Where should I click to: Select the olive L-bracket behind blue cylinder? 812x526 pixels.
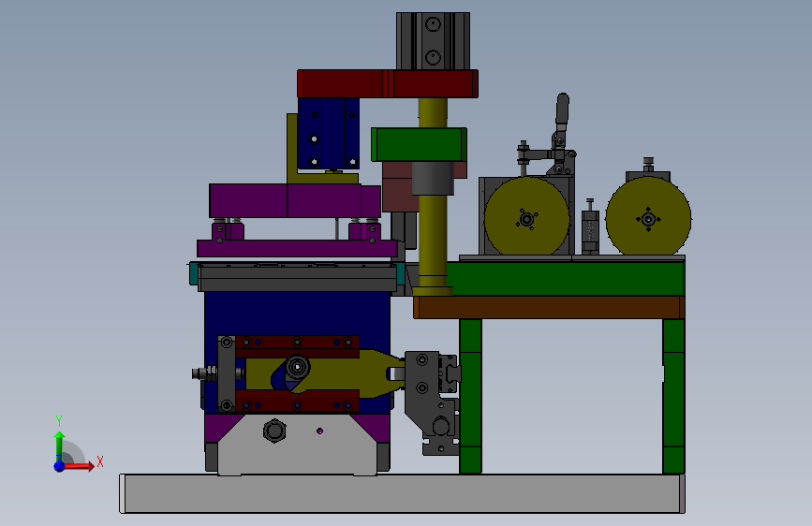(292, 149)
